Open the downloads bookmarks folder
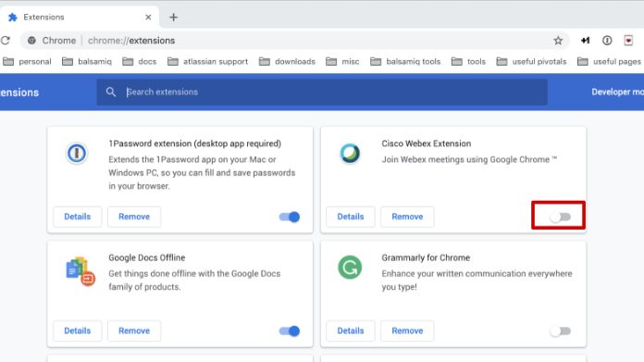 coord(287,62)
